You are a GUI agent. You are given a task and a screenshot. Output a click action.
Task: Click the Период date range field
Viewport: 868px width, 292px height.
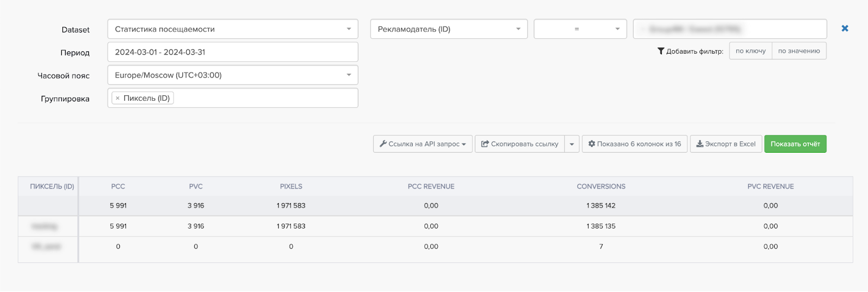(x=233, y=52)
